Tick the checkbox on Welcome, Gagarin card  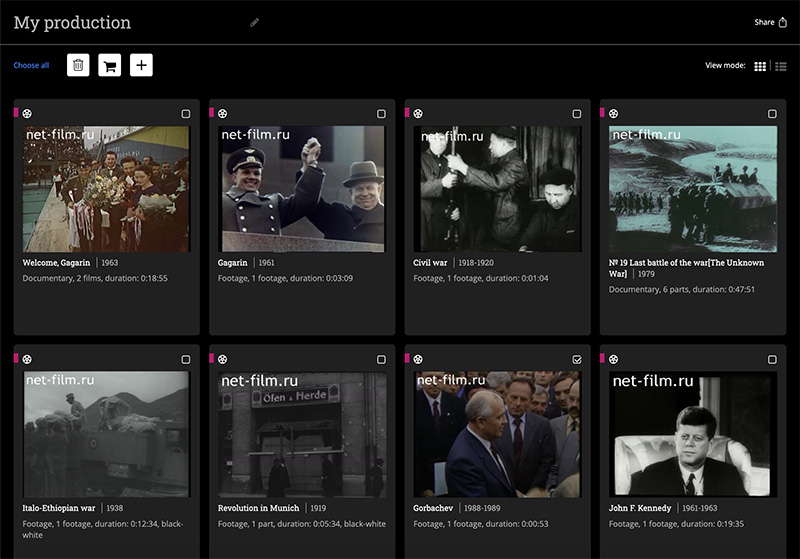[x=186, y=114]
